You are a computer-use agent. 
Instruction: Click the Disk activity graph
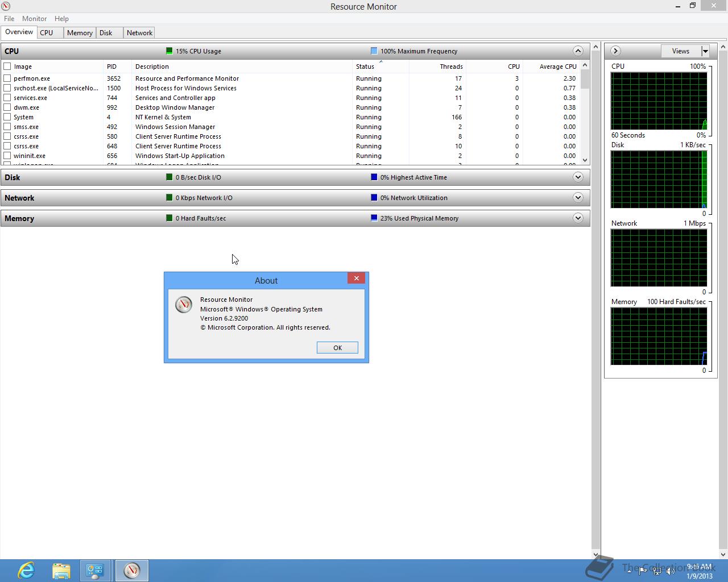pos(659,179)
